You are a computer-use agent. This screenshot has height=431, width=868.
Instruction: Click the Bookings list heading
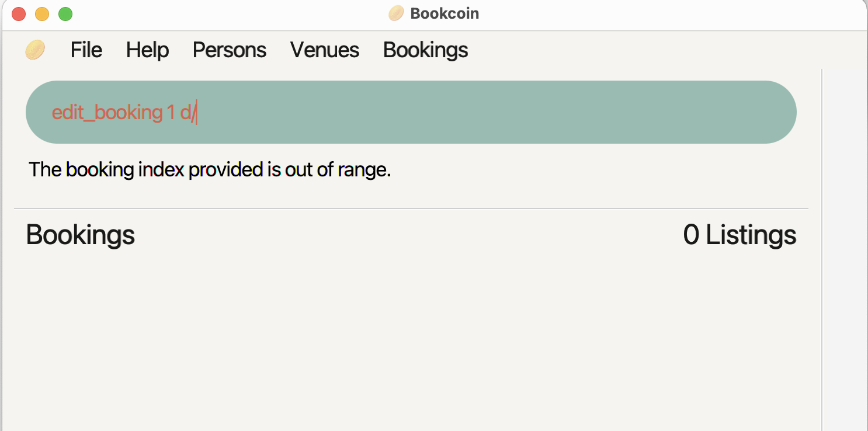81,235
